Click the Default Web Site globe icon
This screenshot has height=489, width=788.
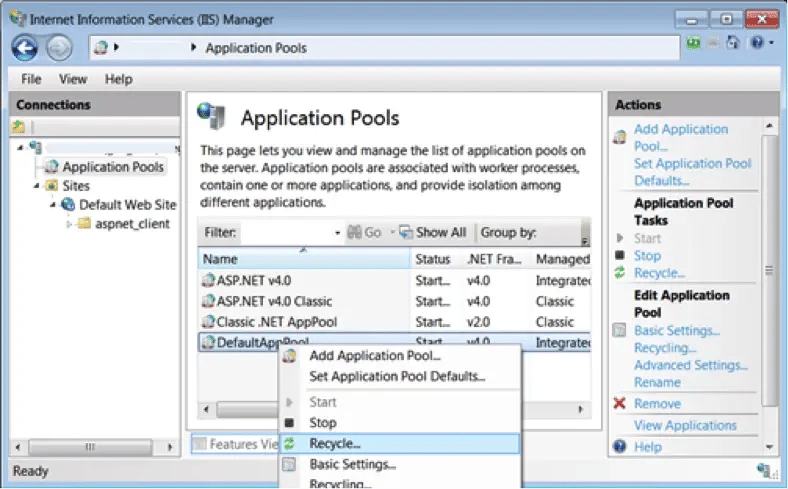click(x=68, y=205)
